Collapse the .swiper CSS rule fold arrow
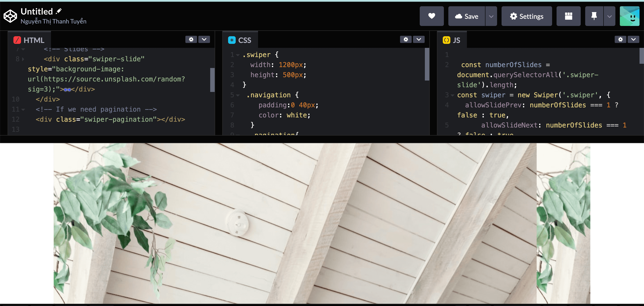Image resolution: width=644 pixels, height=306 pixels. click(238, 55)
